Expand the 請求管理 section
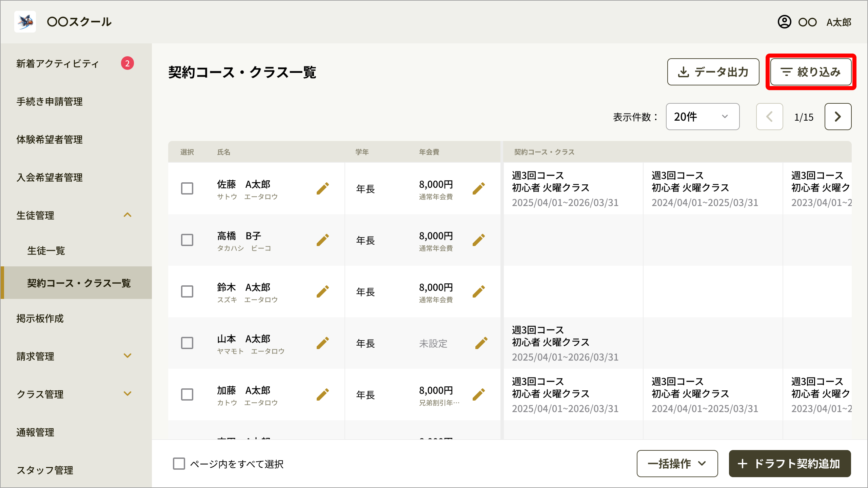Image resolution: width=868 pixels, height=488 pixels. pyautogui.click(x=127, y=356)
